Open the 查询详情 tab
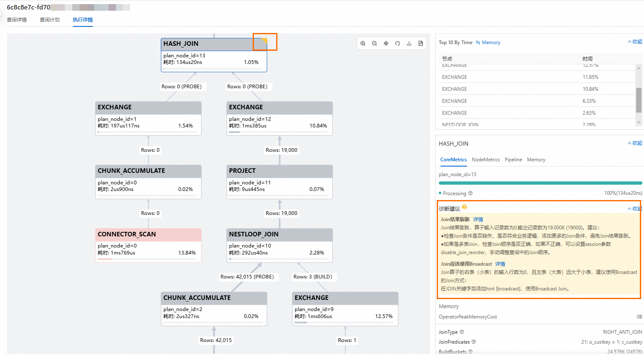Screen dimensions: 644x356 point(17,20)
